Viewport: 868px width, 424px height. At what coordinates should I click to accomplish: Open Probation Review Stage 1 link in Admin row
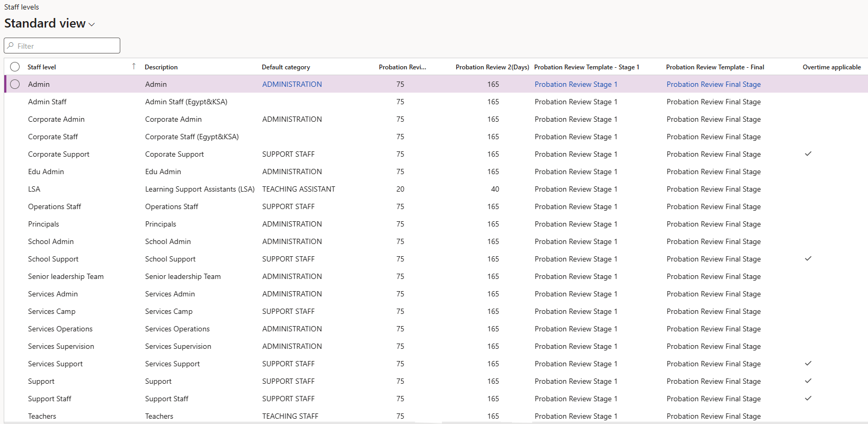pyautogui.click(x=576, y=84)
